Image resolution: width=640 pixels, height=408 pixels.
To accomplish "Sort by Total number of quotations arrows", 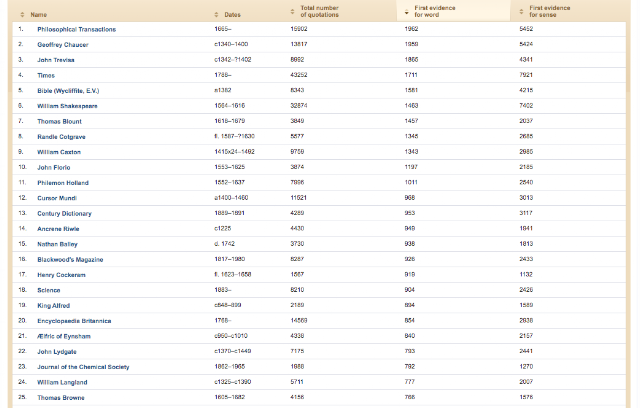I will click(292, 11).
